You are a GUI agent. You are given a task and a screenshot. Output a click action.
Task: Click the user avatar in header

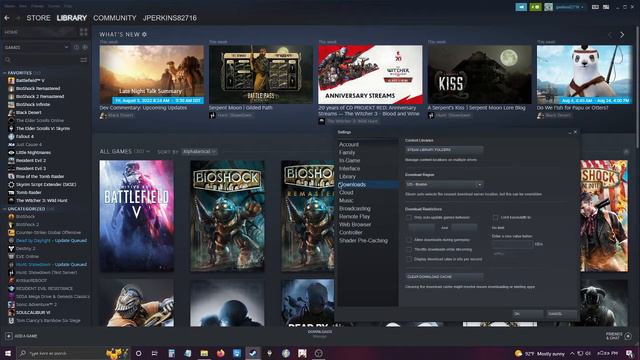549,7
